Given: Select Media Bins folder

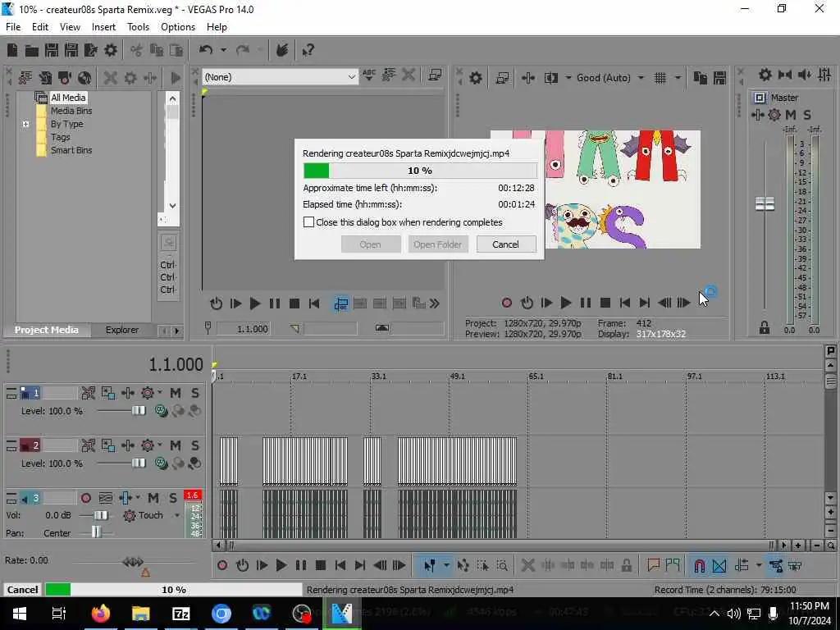Looking at the screenshot, I should click(71, 111).
